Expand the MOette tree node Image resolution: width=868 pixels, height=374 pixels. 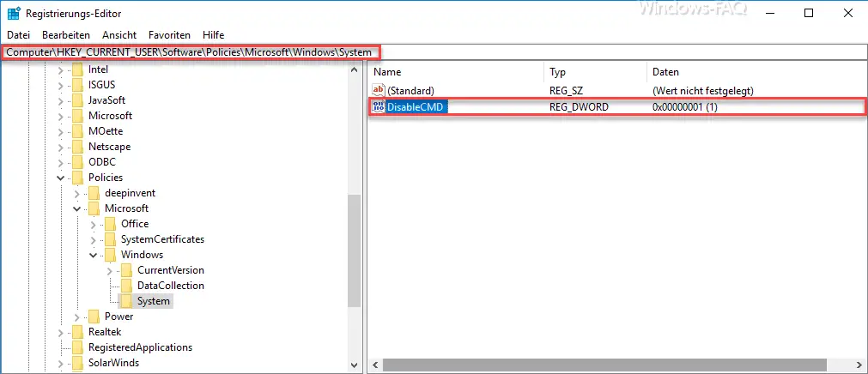pyautogui.click(x=61, y=132)
